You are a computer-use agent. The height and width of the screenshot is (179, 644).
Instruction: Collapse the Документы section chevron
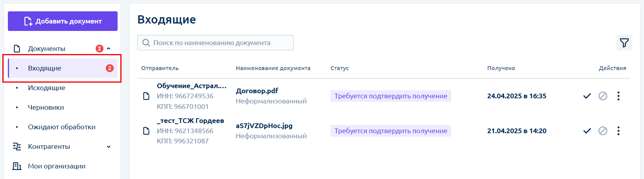(x=109, y=49)
